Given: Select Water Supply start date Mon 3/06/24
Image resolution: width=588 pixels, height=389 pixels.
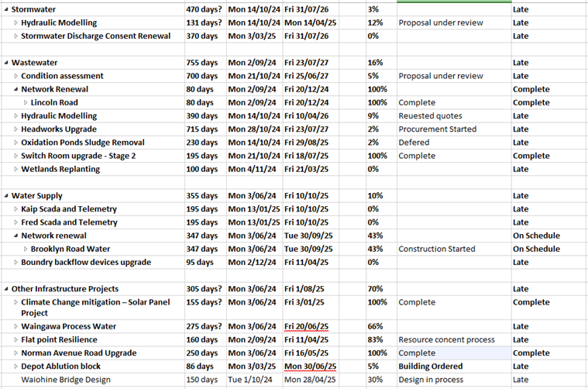Looking at the screenshot, I should pos(252,196).
